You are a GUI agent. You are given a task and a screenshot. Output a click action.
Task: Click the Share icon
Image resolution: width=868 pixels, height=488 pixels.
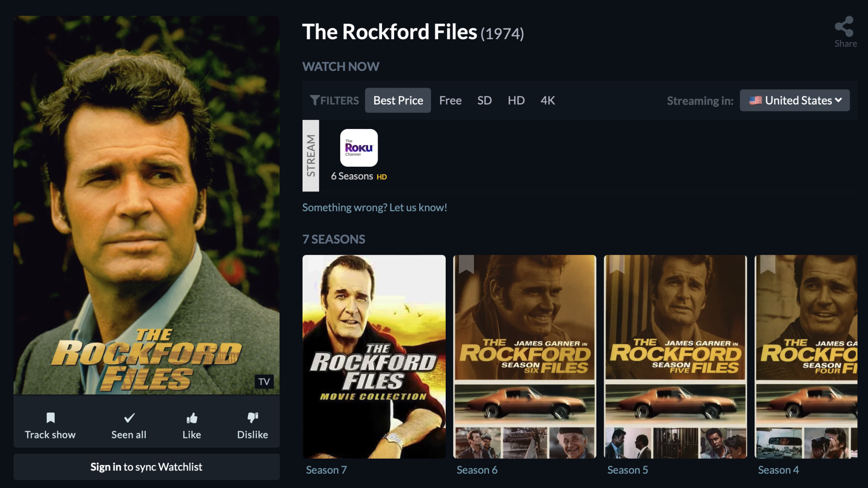[x=844, y=27]
